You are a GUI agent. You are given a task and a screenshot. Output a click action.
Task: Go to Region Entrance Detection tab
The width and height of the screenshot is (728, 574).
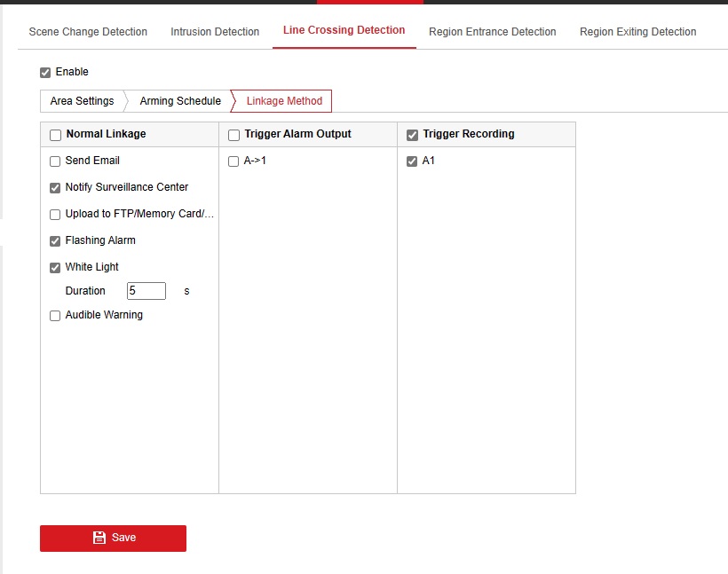pyautogui.click(x=492, y=32)
